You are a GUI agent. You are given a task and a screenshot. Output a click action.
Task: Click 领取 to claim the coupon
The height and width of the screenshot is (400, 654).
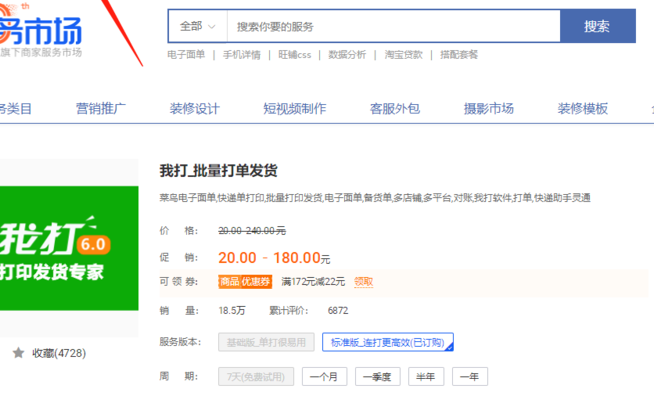pyautogui.click(x=363, y=282)
